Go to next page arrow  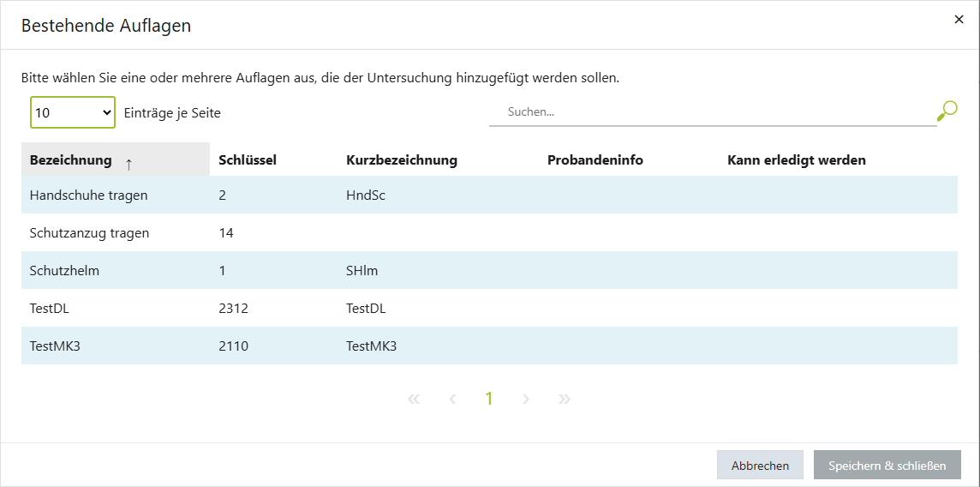click(526, 399)
